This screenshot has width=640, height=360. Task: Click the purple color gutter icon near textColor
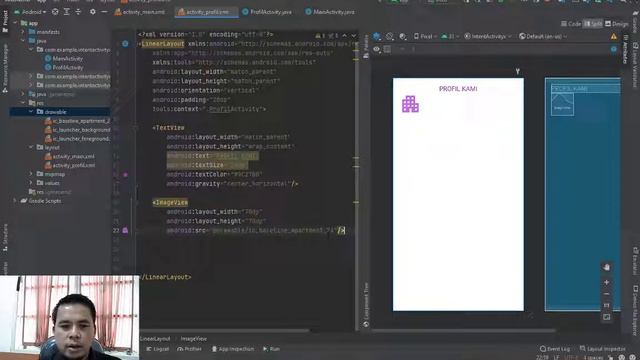coord(125,174)
